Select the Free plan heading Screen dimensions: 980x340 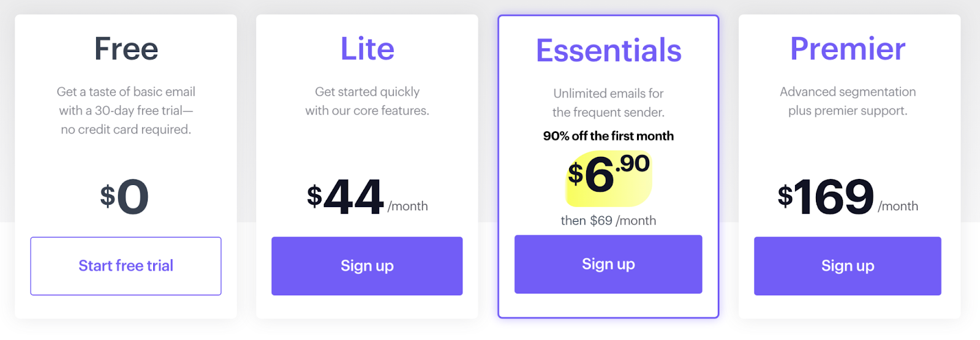(x=126, y=49)
